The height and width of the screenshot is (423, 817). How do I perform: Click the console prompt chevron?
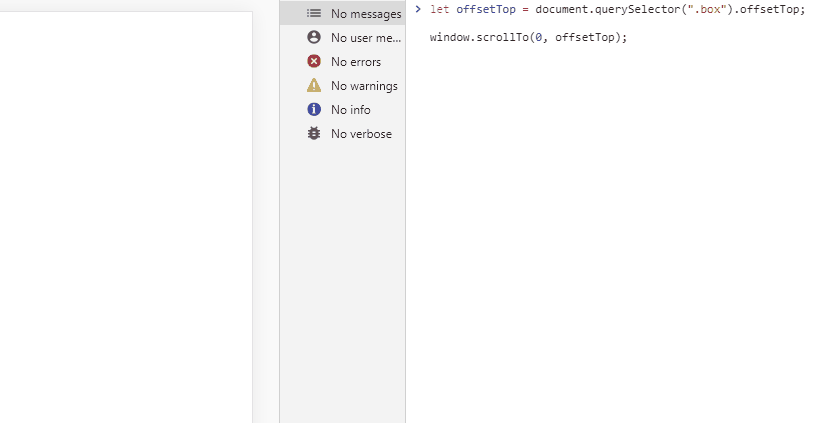417,10
